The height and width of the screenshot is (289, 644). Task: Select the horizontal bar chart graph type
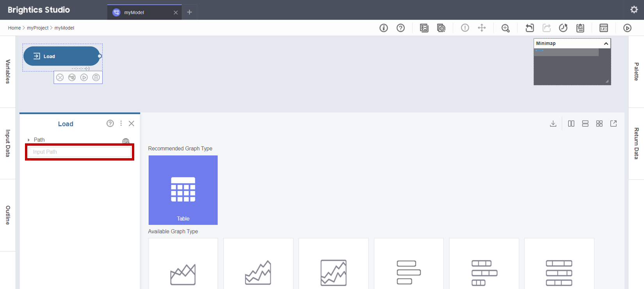point(409,264)
